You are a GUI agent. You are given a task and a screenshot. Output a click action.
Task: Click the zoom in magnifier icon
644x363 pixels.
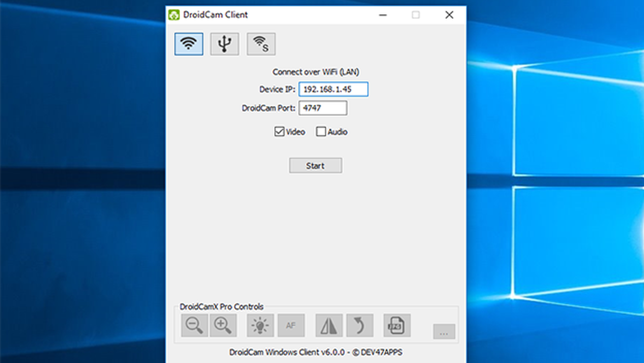223,325
